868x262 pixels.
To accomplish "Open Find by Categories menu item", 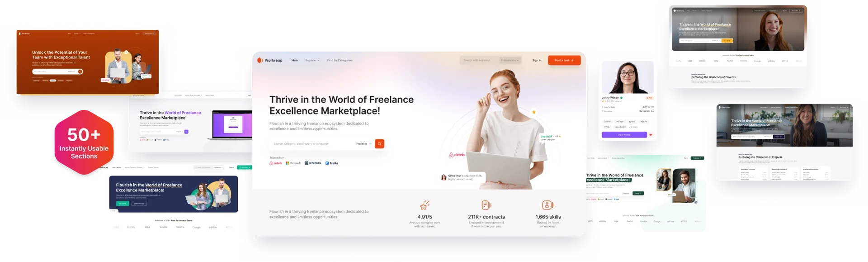I will [x=340, y=60].
